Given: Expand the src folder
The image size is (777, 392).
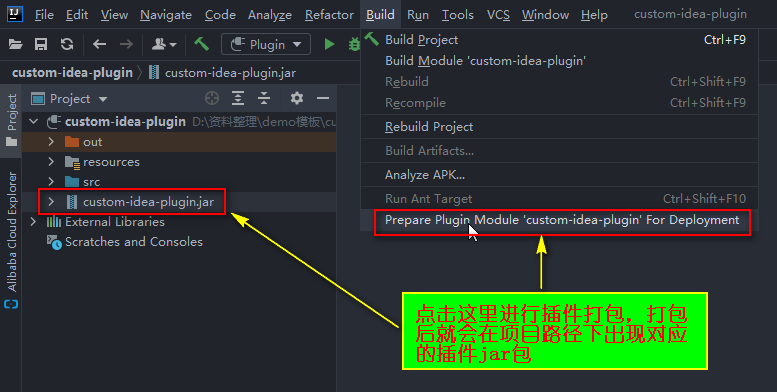Looking at the screenshot, I should click(51, 182).
